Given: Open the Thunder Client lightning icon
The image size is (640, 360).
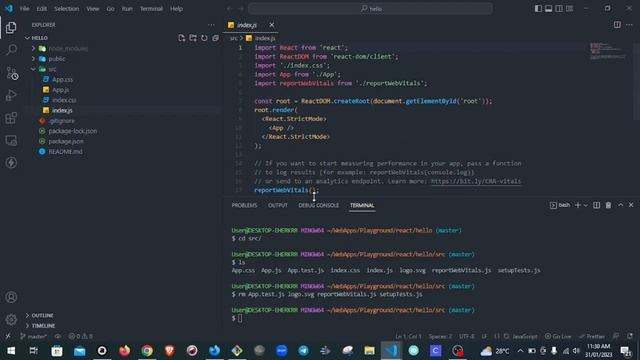Looking at the screenshot, I should [11, 162].
